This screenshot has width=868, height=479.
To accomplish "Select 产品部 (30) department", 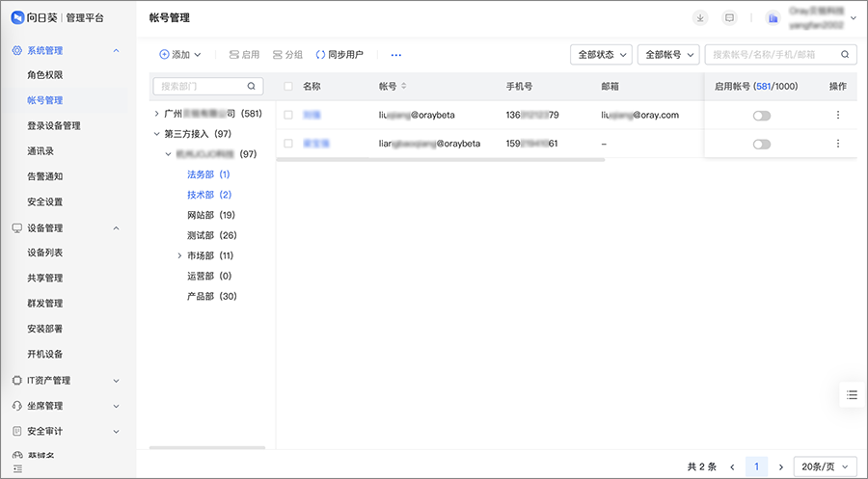I will 211,297.
